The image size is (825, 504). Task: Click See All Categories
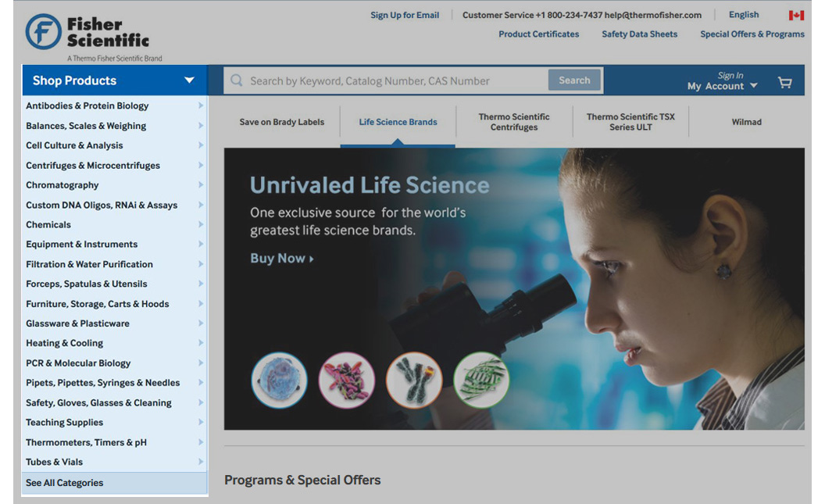64,483
